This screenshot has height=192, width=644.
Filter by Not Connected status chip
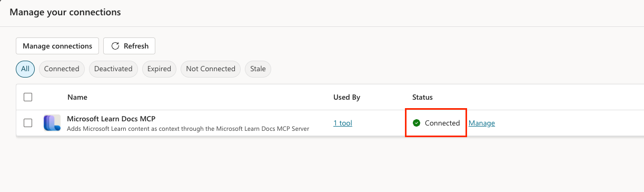click(211, 69)
